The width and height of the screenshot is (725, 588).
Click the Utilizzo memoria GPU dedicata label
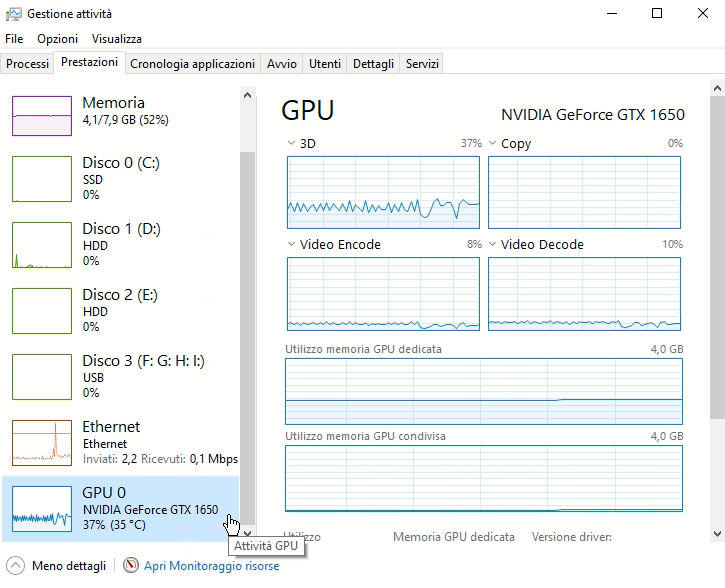pos(363,349)
